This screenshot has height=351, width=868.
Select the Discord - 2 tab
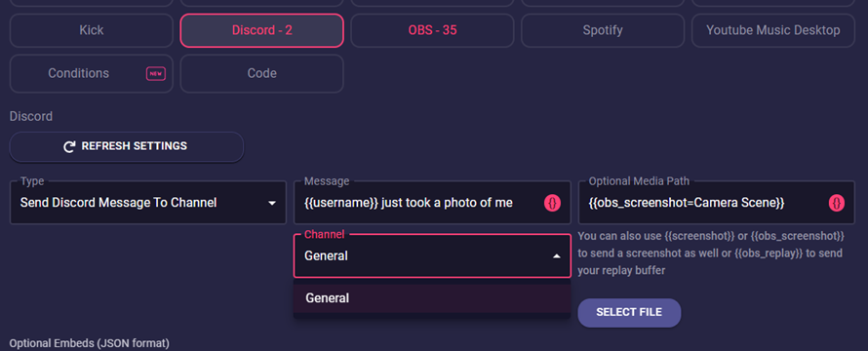tap(261, 30)
